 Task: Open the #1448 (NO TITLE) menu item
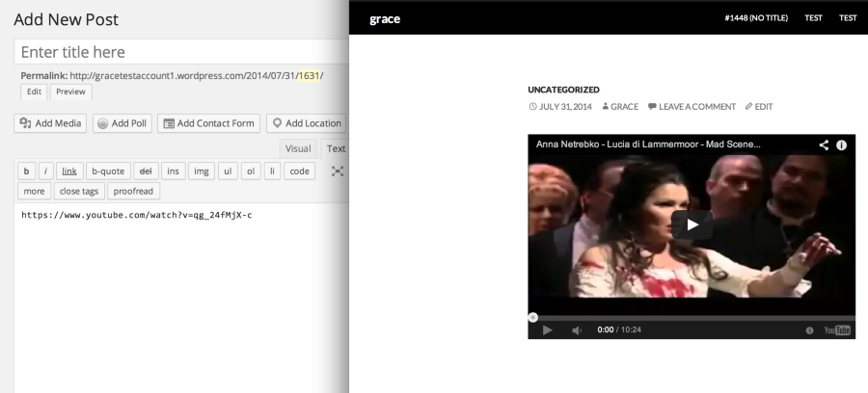click(x=756, y=17)
